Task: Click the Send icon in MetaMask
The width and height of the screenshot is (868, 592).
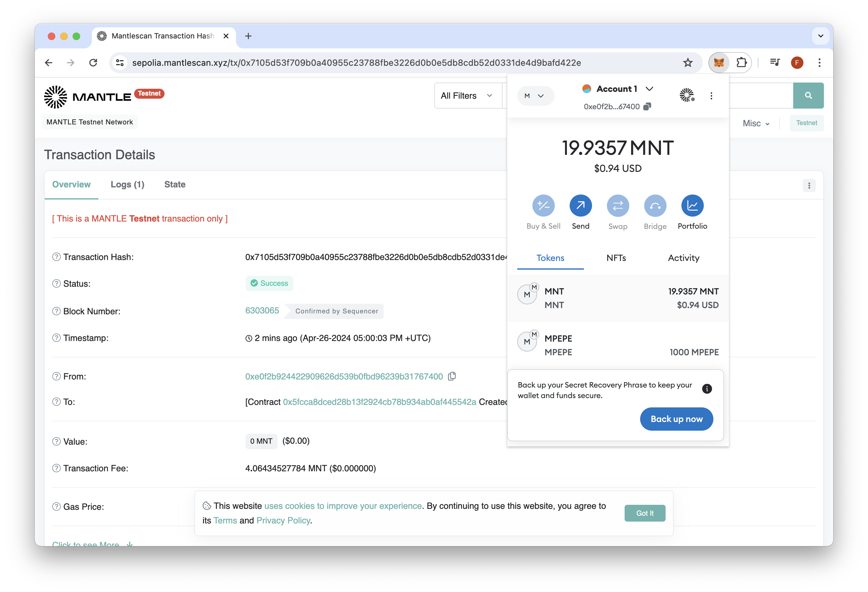Action: tap(581, 205)
